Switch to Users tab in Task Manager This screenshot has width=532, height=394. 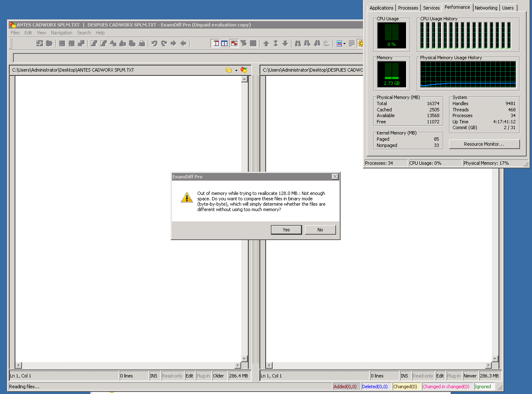tap(508, 8)
